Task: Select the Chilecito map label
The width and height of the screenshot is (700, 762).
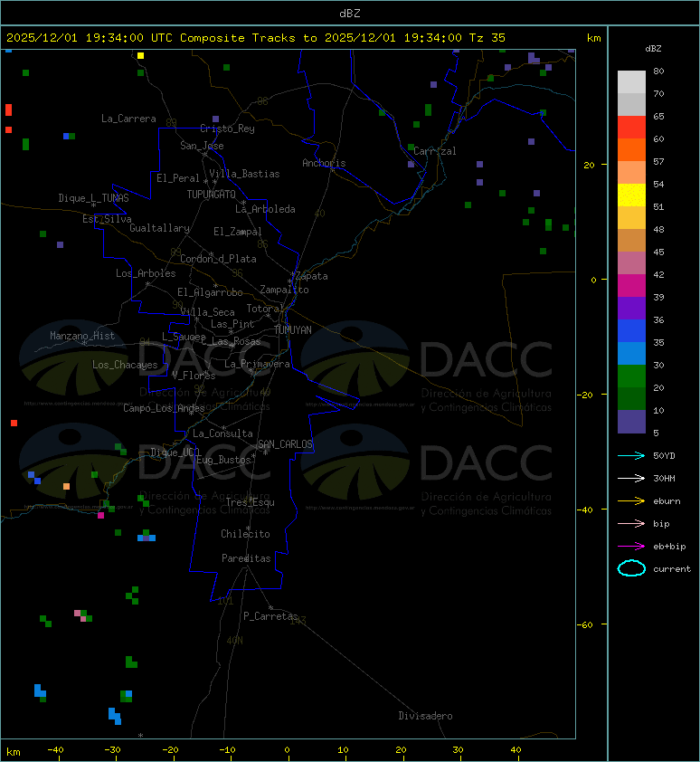Action: [x=246, y=534]
